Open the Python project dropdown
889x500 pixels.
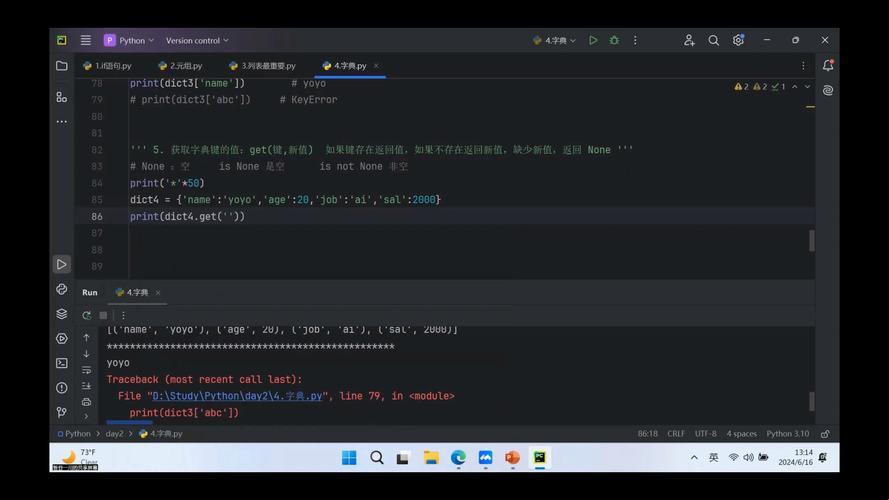point(129,40)
